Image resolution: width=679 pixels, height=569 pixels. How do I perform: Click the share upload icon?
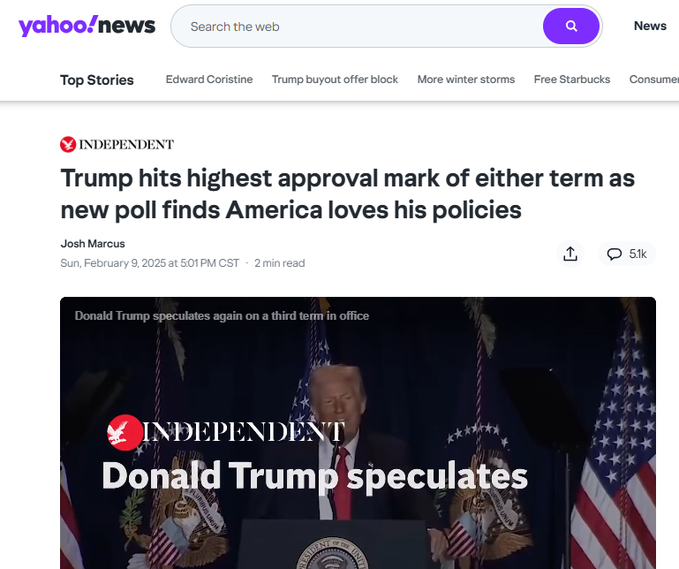(x=570, y=254)
